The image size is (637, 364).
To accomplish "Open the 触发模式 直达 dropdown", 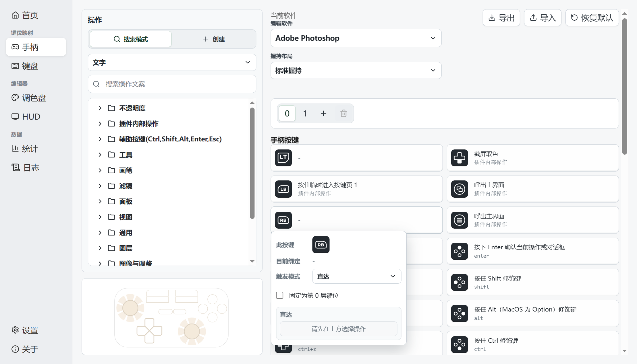I will [x=356, y=276].
